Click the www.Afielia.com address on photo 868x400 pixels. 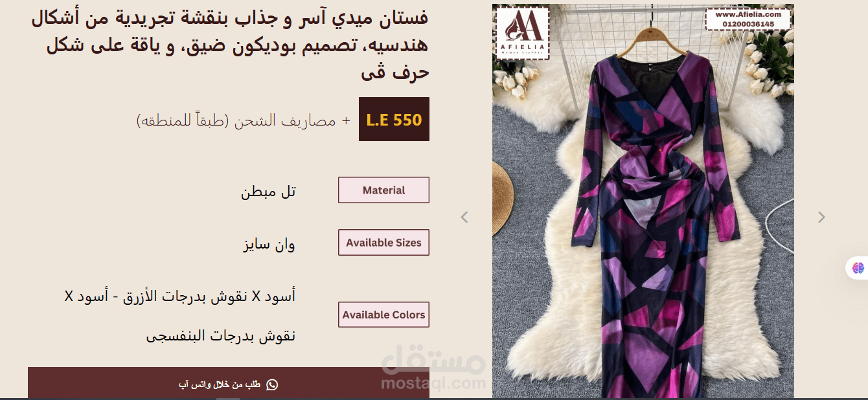(x=748, y=14)
